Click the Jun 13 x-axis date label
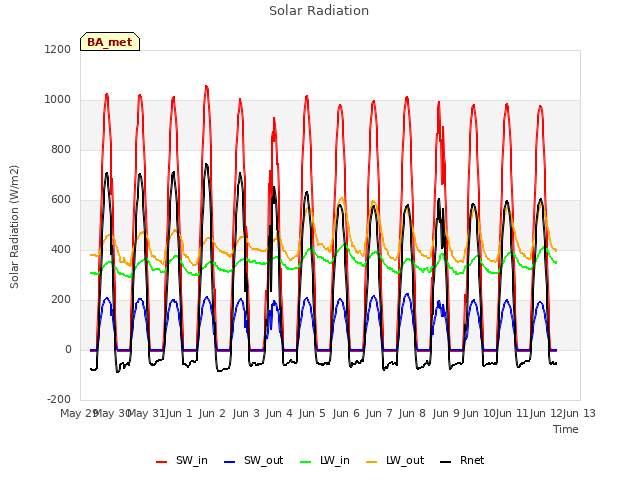This screenshot has width=640, height=480. pyautogui.click(x=579, y=413)
